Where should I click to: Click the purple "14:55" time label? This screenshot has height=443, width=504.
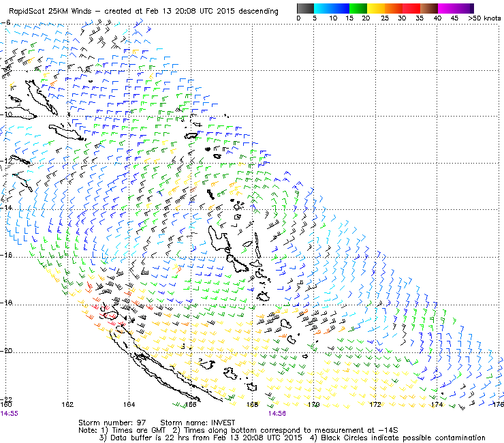[9, 414]
